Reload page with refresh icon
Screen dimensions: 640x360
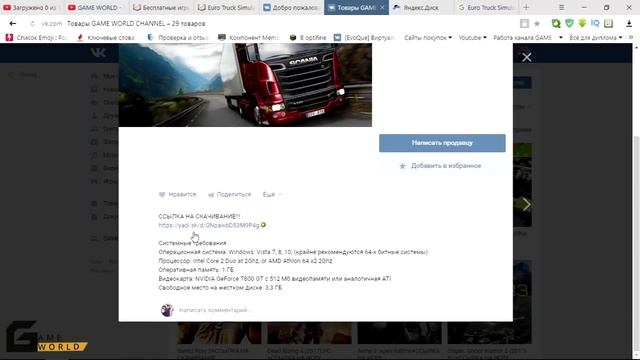32,24
